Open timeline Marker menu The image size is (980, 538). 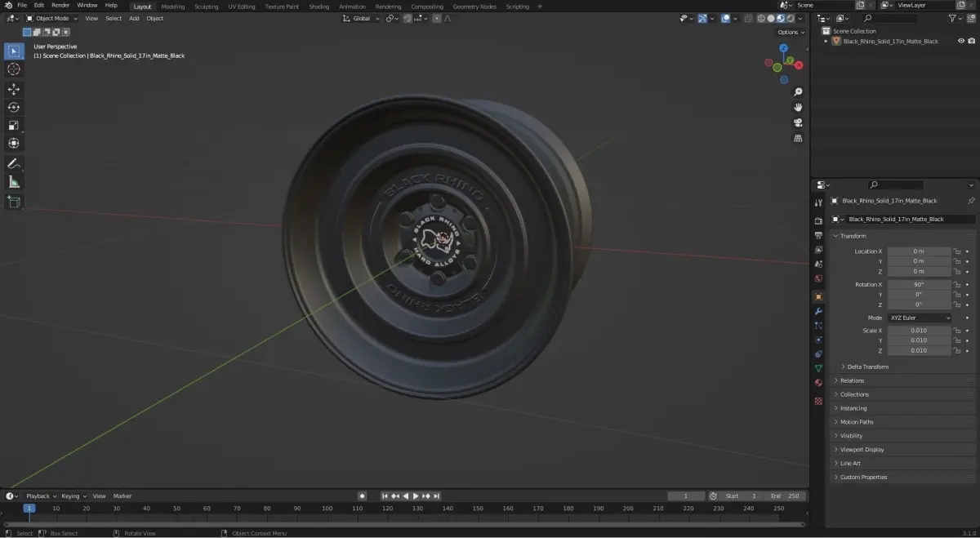pos(122,496)
